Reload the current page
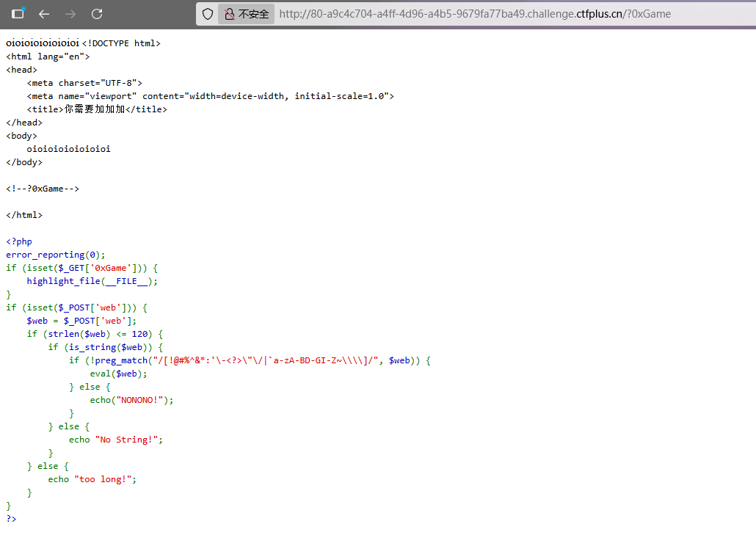The height and width of the screenshot is (546, 756). (97, 14)
